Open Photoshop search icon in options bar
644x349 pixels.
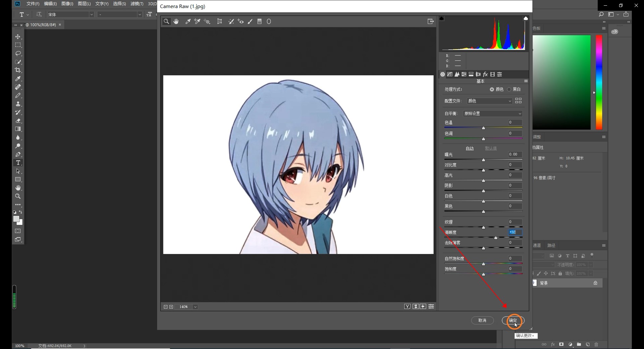pyautogui.click(x=601, y=14)
